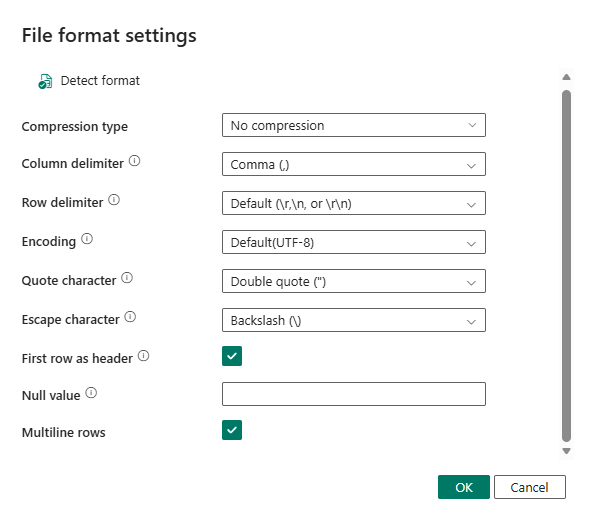Uncheck First row as header checkbox
Viewport: 592px width, 521px height.
232,356
